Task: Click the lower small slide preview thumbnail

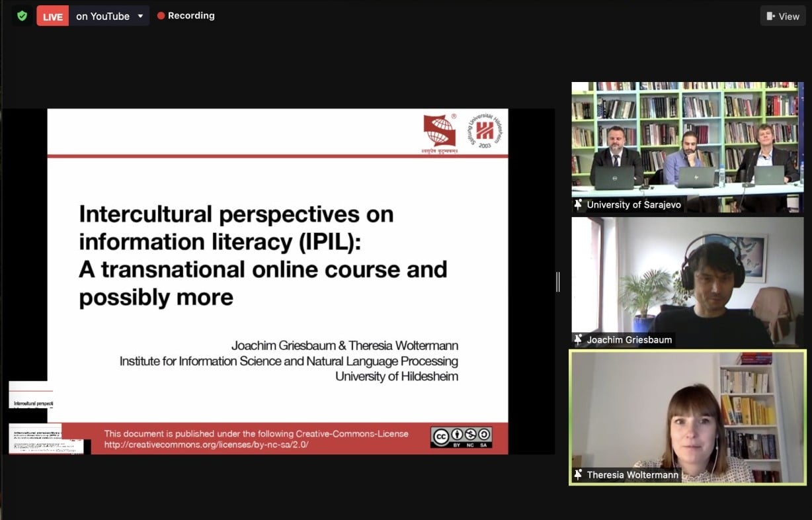Action: [46, 439]
